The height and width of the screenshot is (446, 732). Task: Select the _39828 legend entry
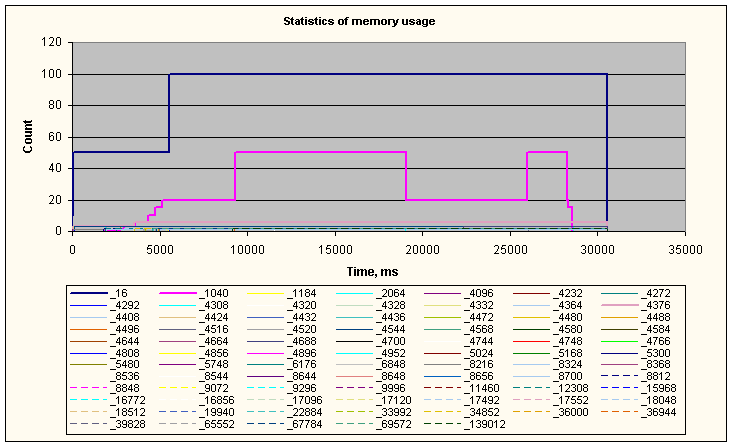pos(126,423)
